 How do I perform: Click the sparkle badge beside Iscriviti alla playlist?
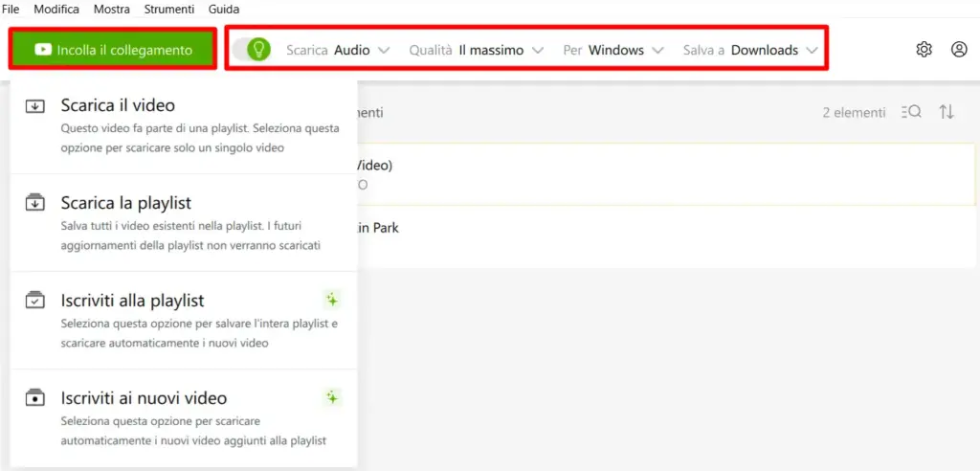click(332, 301)
